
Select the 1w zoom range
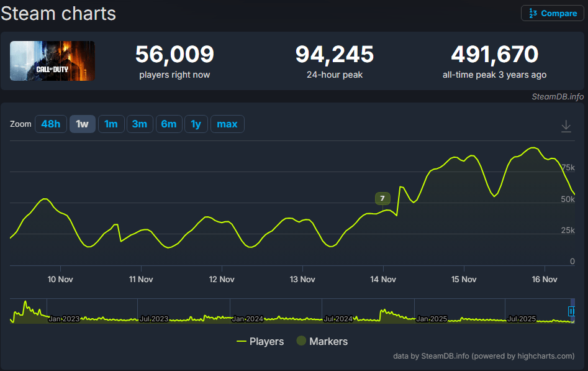pyautogui.click(x=82, y=124)
